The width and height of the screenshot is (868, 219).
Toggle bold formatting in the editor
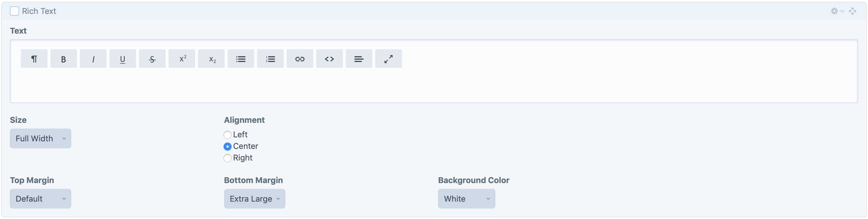(x=63, y=59)
